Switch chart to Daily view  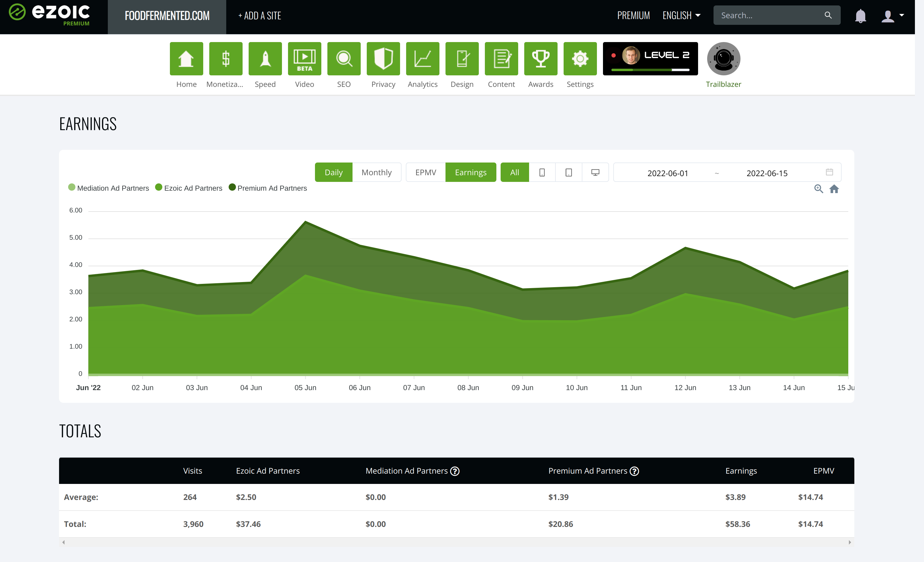[x=333, y=172]
